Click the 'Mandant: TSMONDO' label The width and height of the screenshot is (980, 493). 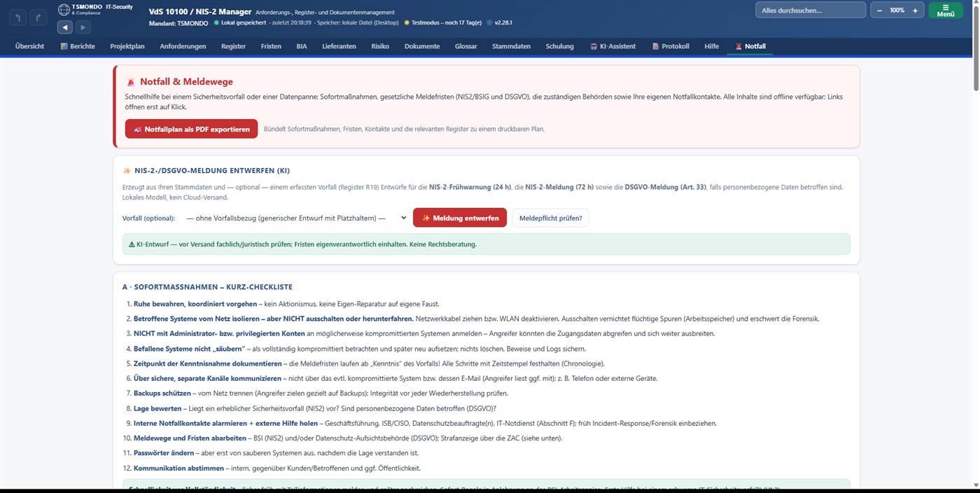(x=178, y=23)
